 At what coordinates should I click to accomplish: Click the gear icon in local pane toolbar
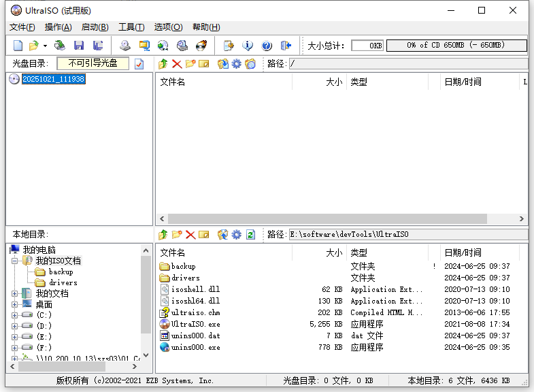[236, 234]
